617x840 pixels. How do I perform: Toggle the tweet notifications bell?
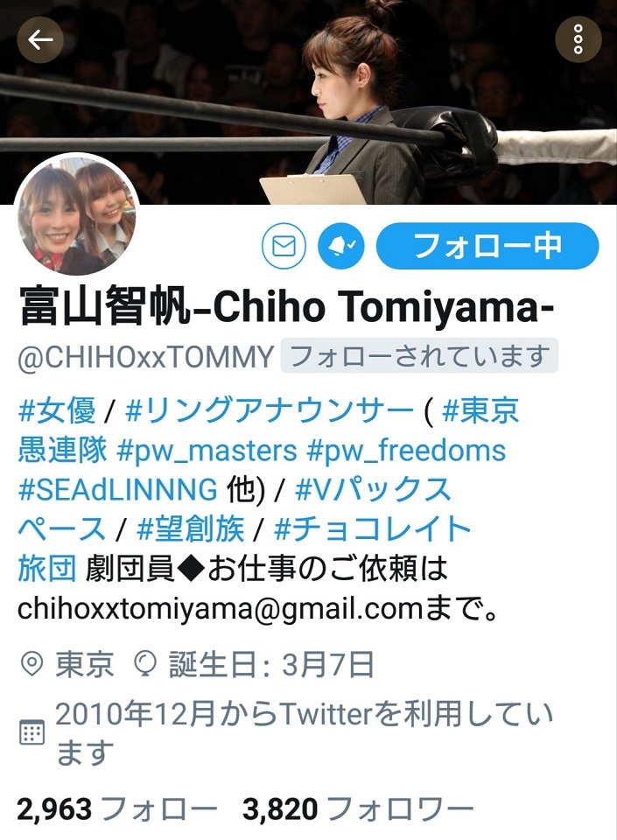point(341,247)
